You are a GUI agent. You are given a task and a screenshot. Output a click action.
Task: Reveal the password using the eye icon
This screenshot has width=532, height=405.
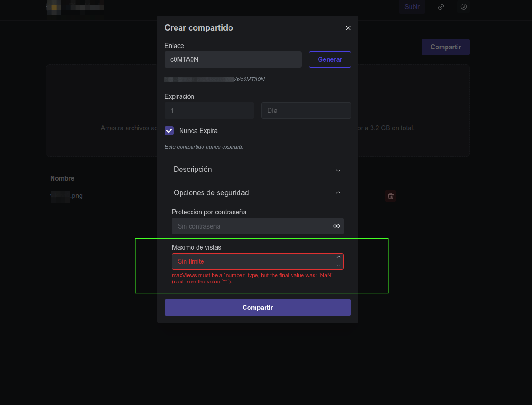click(336, 226)
